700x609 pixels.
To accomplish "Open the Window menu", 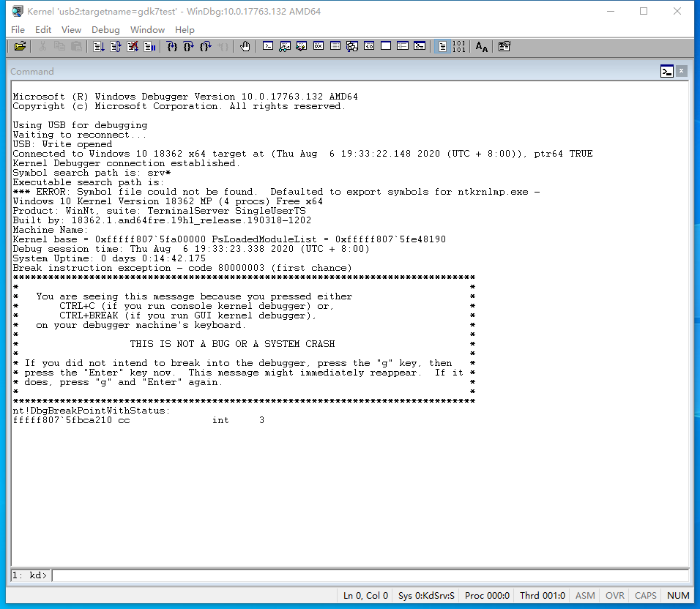I will tap(148, 30).
